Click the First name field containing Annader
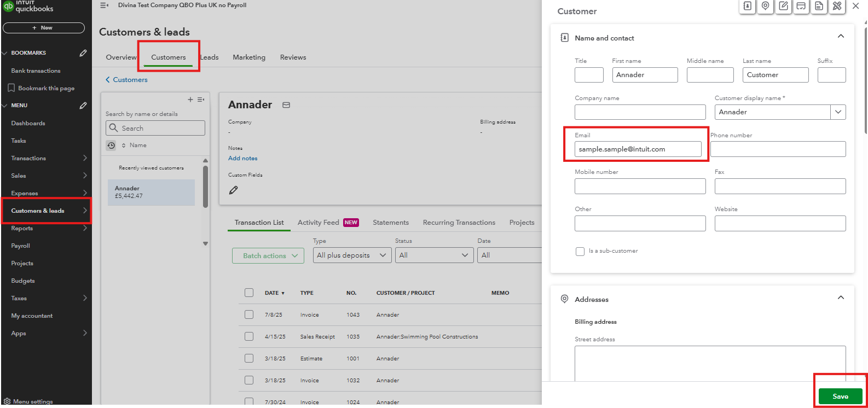The image size is (868, 408). click(x=645, y=75)
